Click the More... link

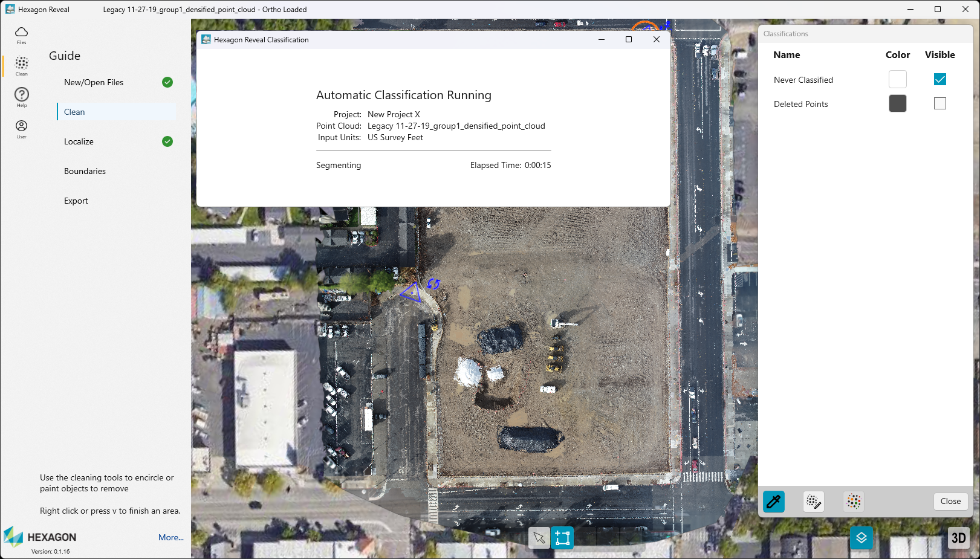point(171,537)
